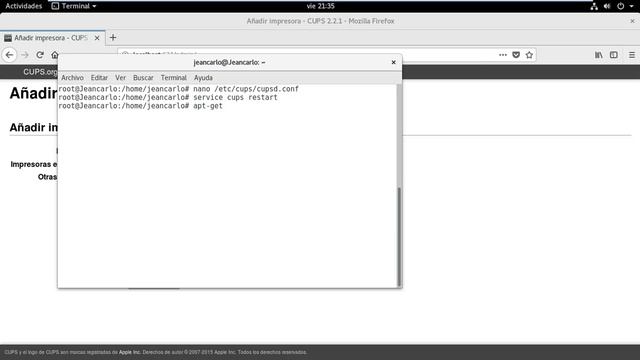Click the Firefox forward arrow button

click(25, 55)
